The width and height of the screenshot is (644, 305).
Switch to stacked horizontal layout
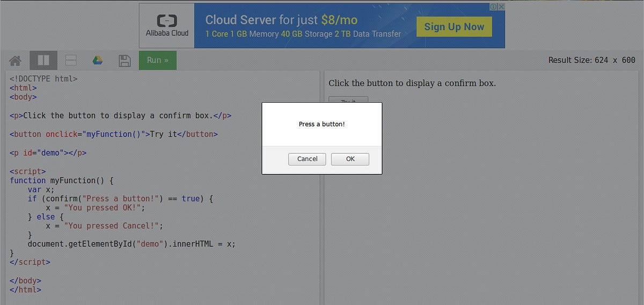71,61
